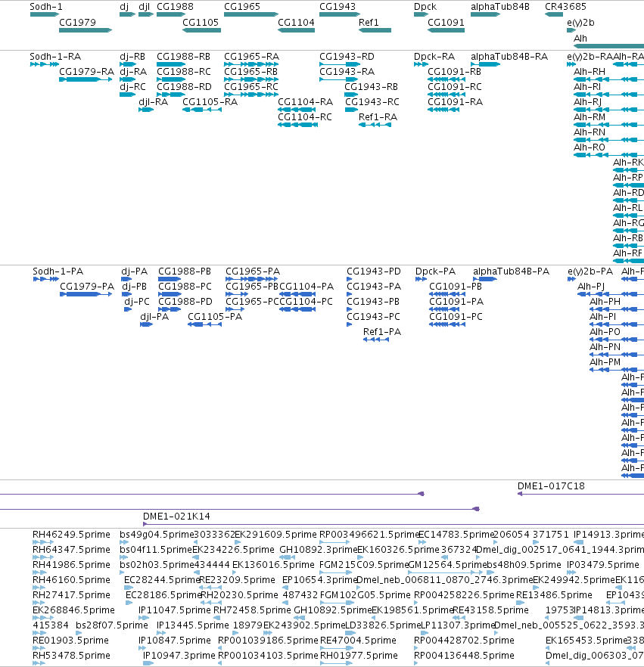Select the Alh-RH transcript
This screenshot has height=667, width=644.
tap(608, 79)
